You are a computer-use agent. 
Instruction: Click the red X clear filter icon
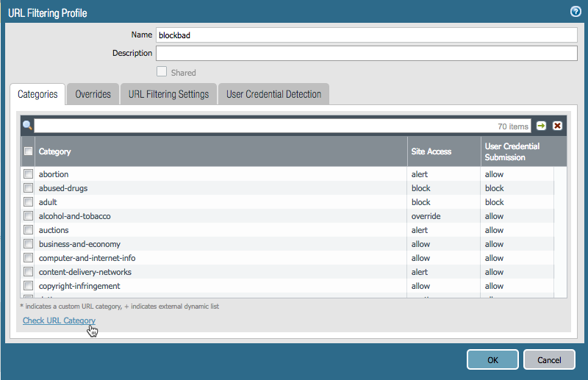point(558,126)
